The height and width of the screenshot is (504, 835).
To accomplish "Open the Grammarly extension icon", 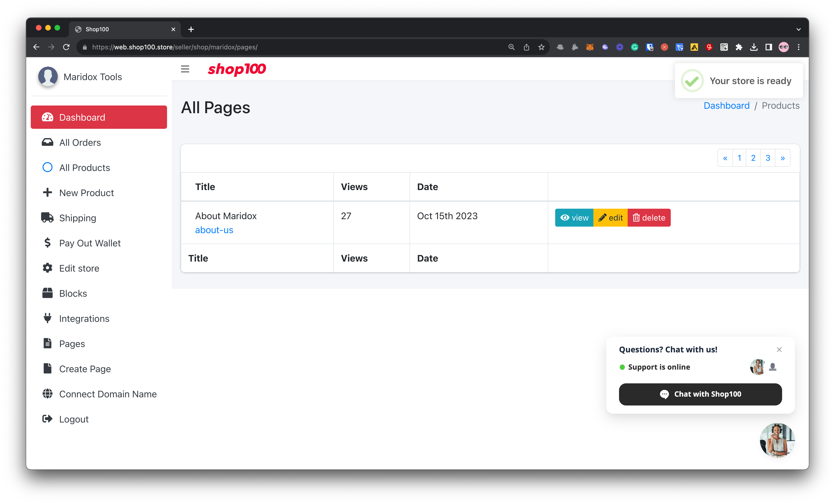I will [x=635, y=47].
